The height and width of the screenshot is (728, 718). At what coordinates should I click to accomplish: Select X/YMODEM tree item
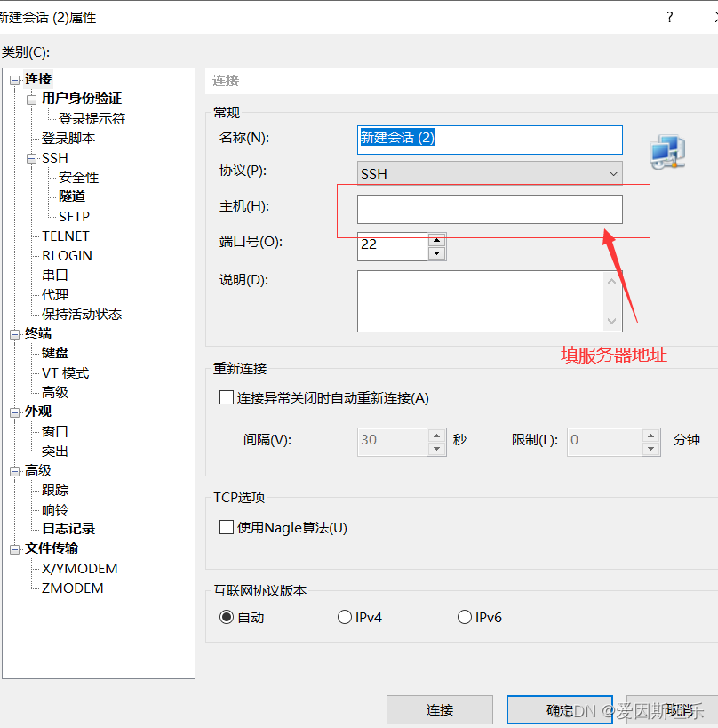pyautogui.click(x=79, y=568)
